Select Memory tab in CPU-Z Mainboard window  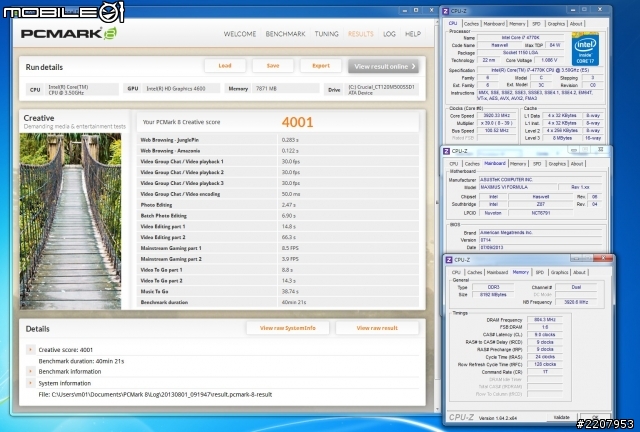pos(518,164)
